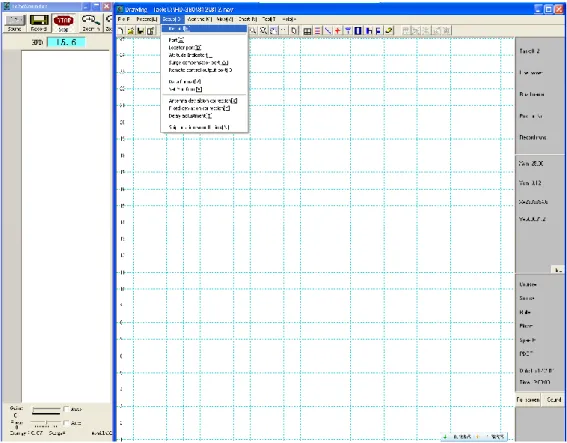
Task: Click the New file icon in Drawing toolbar
Action: click(121, 31)
